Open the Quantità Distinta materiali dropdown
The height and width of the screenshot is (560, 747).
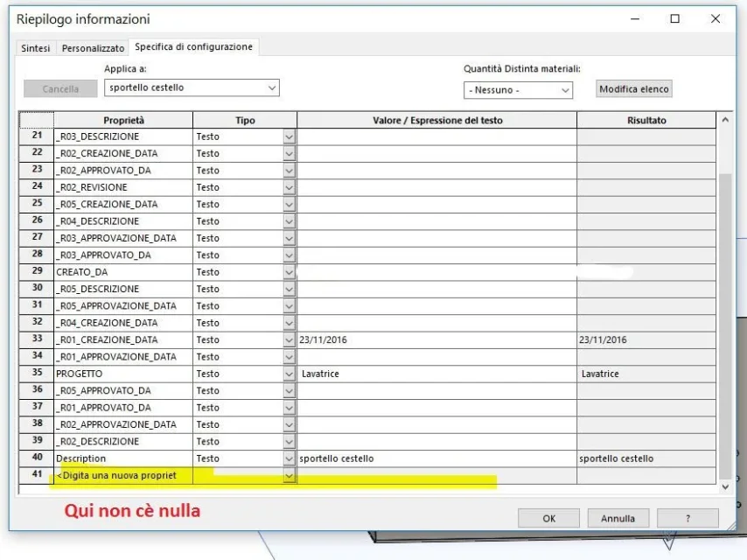[518, 90]
